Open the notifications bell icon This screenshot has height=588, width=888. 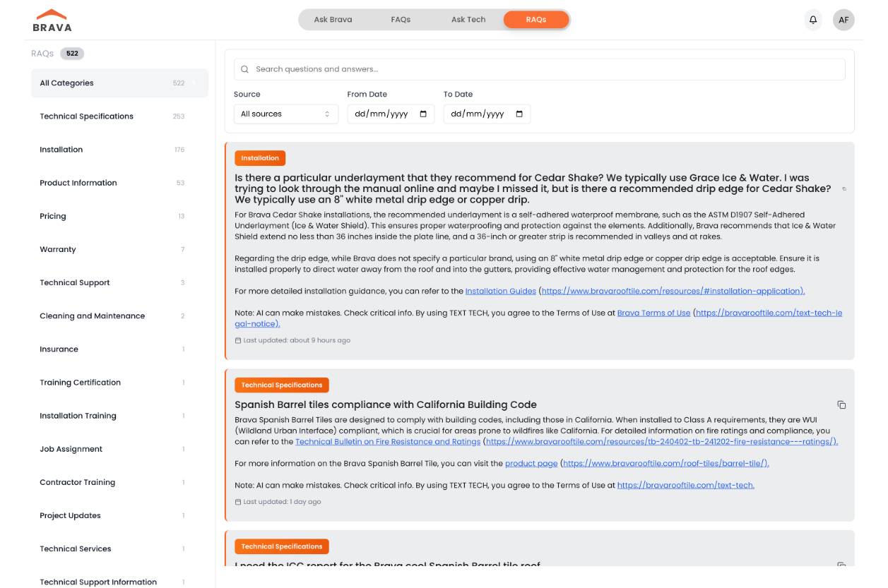click(813, 20)
